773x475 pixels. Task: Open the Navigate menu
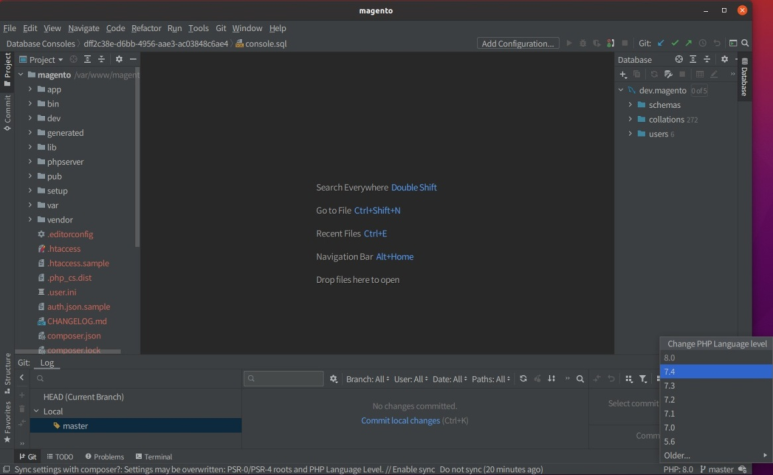(x=83, y=28)
